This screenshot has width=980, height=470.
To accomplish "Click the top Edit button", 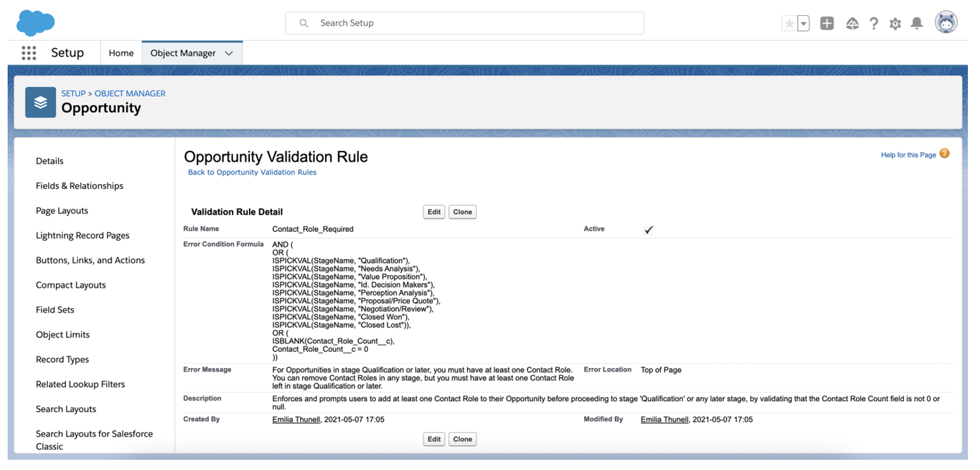I will (x=434, y=212).
